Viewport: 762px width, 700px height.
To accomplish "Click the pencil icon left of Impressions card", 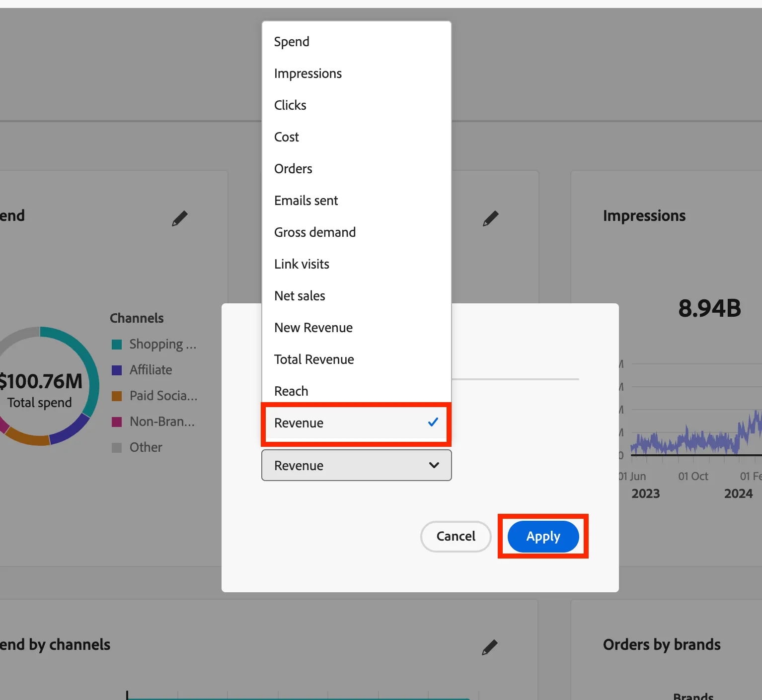I will (490, 218).
